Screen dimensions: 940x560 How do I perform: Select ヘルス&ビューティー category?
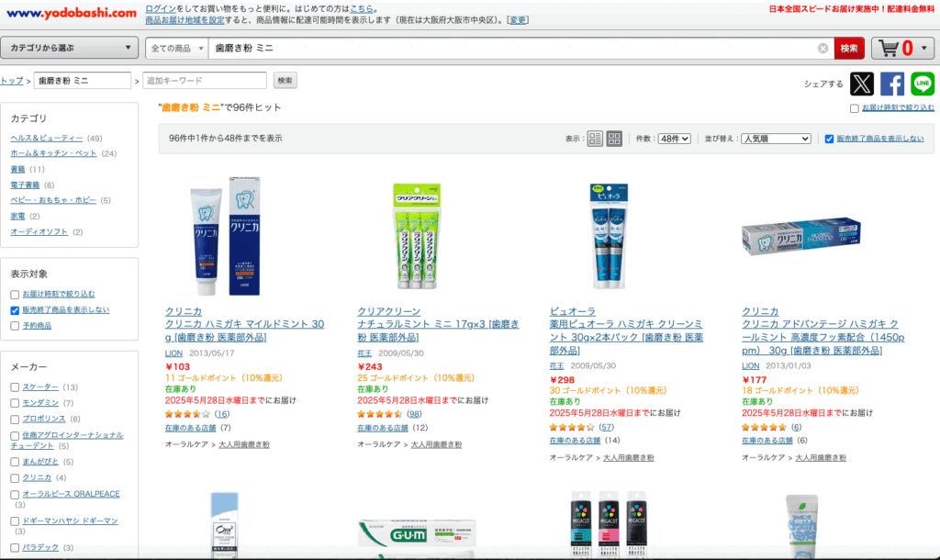tap(47, 138)
